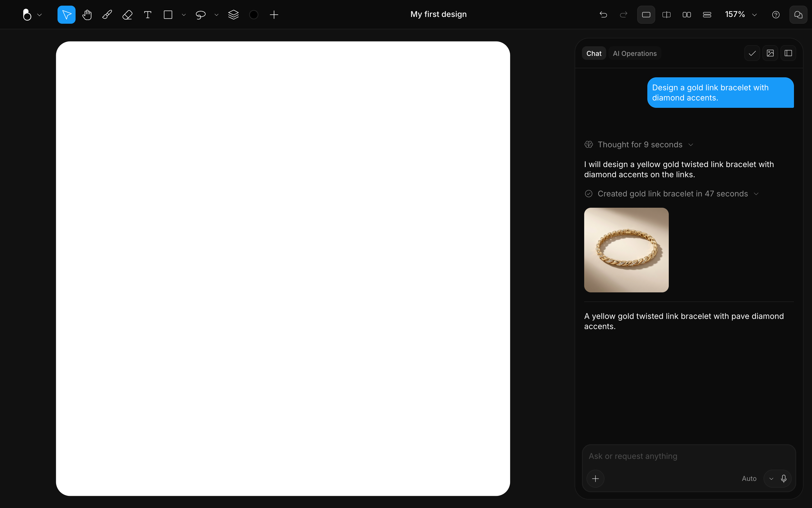
Task: Click the microphone voice input icon
Action: (x=784, y=478)
